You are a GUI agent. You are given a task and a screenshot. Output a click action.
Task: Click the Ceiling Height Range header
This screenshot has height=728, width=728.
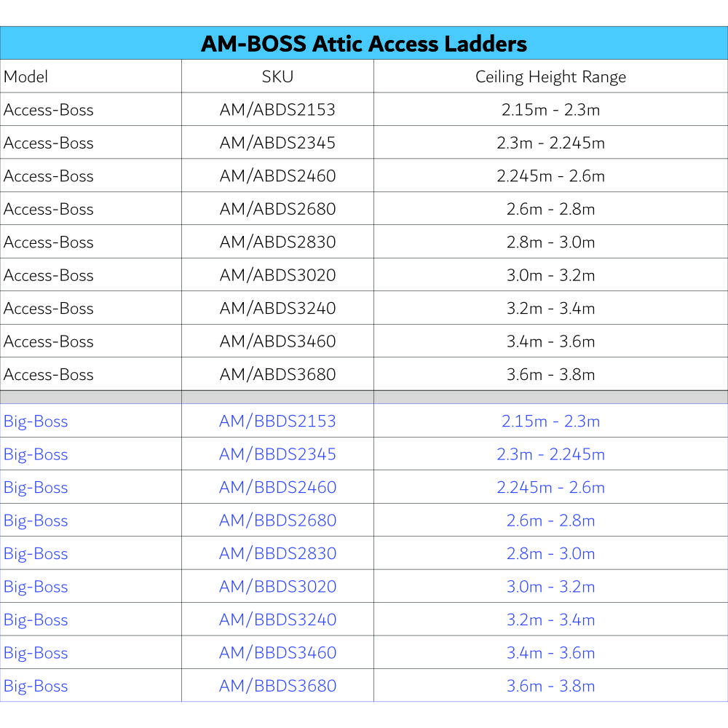tap(550, 76)
